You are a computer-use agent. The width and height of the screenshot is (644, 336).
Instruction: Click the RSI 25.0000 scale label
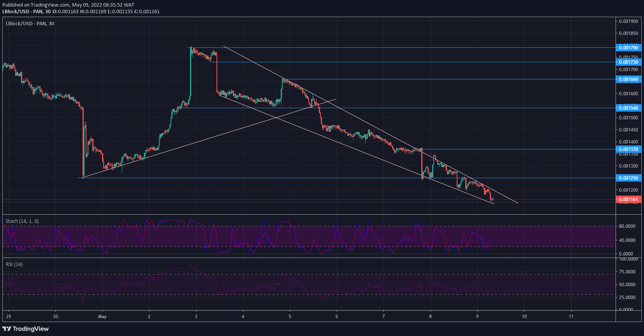[x=627, y=297]
